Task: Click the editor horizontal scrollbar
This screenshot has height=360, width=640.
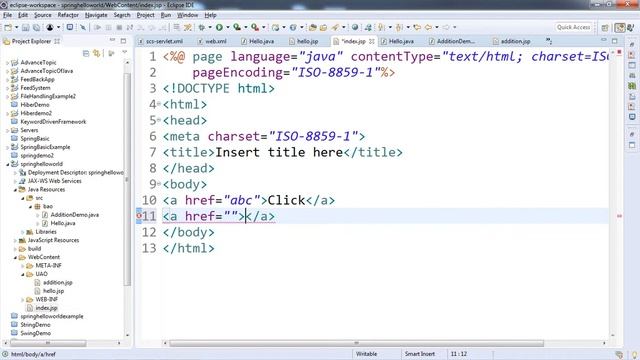Action: (356, 343)
